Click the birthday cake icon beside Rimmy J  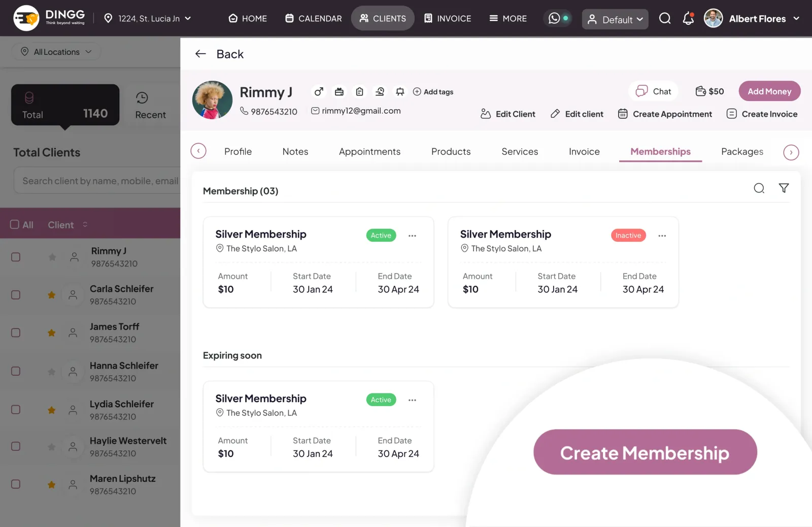pos(339,91)
